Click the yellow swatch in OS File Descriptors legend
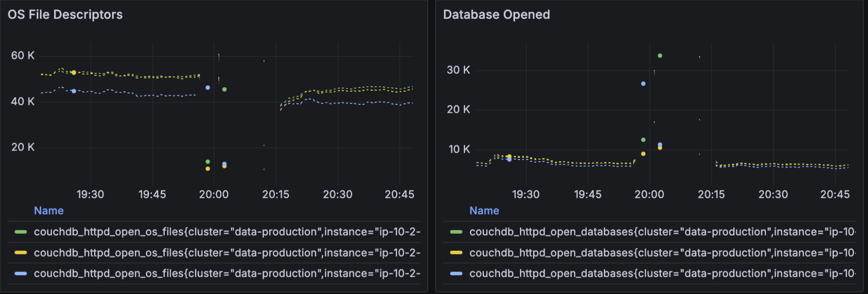The height and width of the screenshot is (294, 868). pos(21,253)
